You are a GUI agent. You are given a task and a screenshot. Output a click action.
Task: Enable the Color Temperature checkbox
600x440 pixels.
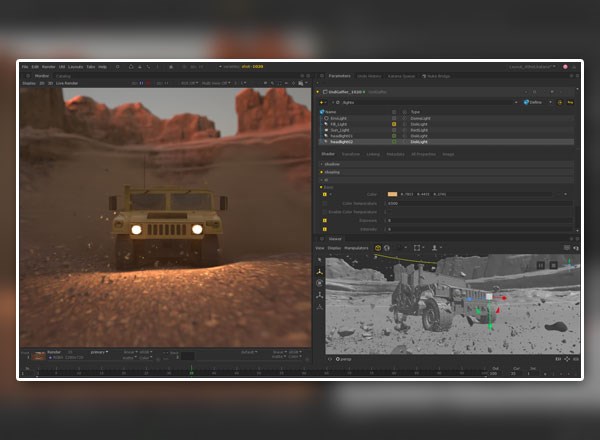325,202
